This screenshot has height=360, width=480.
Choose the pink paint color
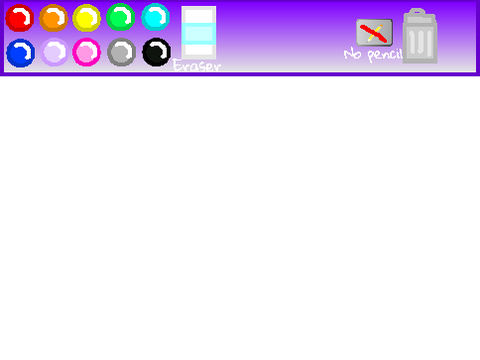87,52
